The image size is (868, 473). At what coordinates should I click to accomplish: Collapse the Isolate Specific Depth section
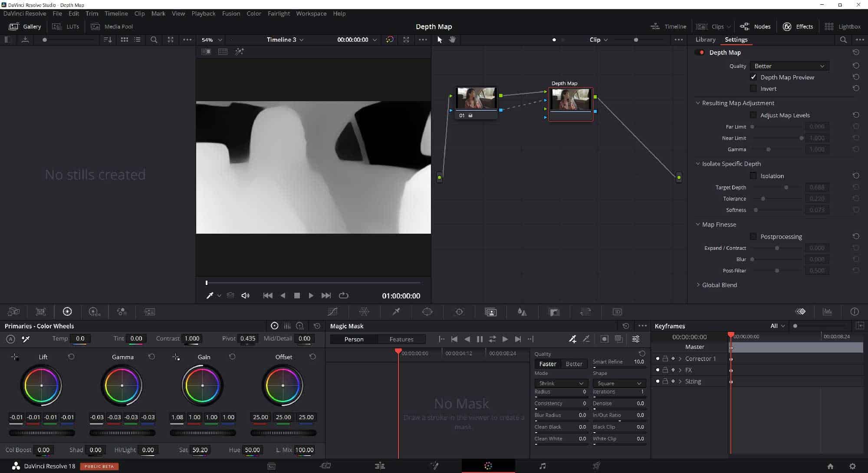698,164
